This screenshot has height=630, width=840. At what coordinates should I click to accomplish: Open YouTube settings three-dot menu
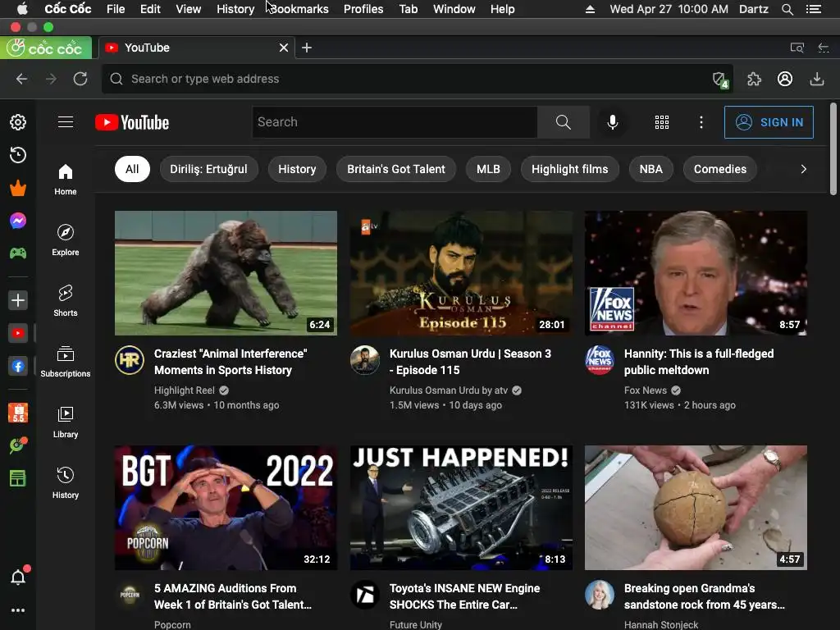pyautogui.click(x=701, y=122)
